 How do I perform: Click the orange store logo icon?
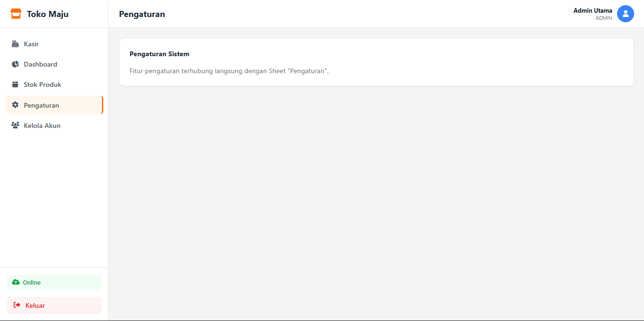coord(16,14)
